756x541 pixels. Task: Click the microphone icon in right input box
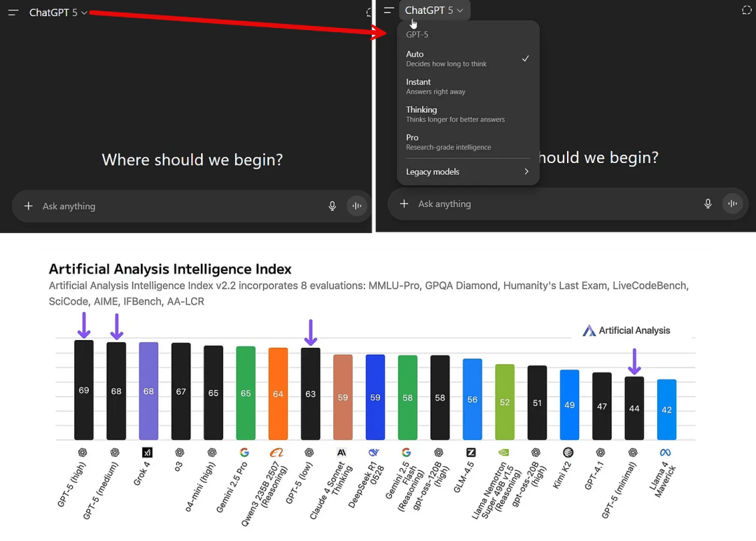[708, 204]
